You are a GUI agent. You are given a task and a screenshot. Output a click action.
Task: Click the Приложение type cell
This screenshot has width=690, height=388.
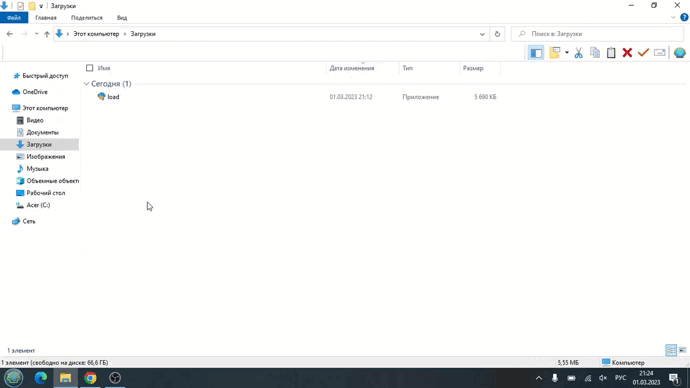click(x=421, y=97)
